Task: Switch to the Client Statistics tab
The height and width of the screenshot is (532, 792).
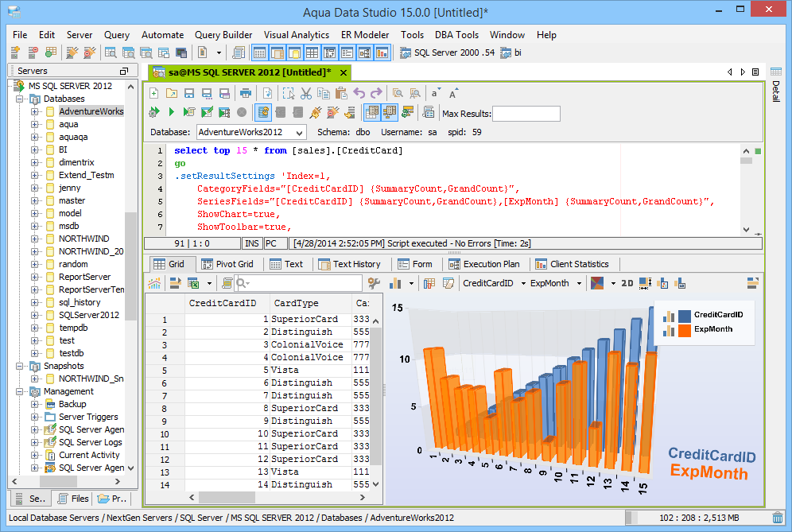Action: [573, 264]
